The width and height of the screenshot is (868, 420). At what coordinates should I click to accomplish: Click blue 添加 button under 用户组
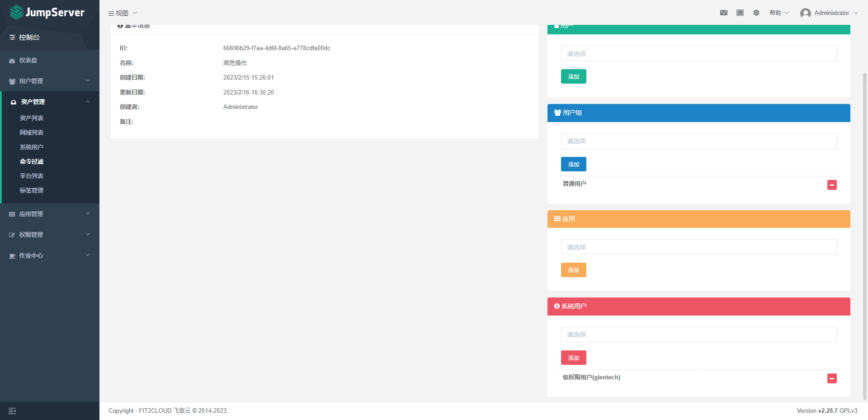point(573,164)
